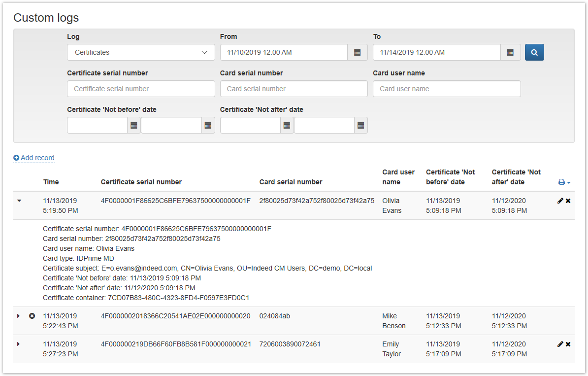Expand the Emily Taylor record row
Image resolution: width=588 pixels, height=376 pixels.
pos(19,344)
